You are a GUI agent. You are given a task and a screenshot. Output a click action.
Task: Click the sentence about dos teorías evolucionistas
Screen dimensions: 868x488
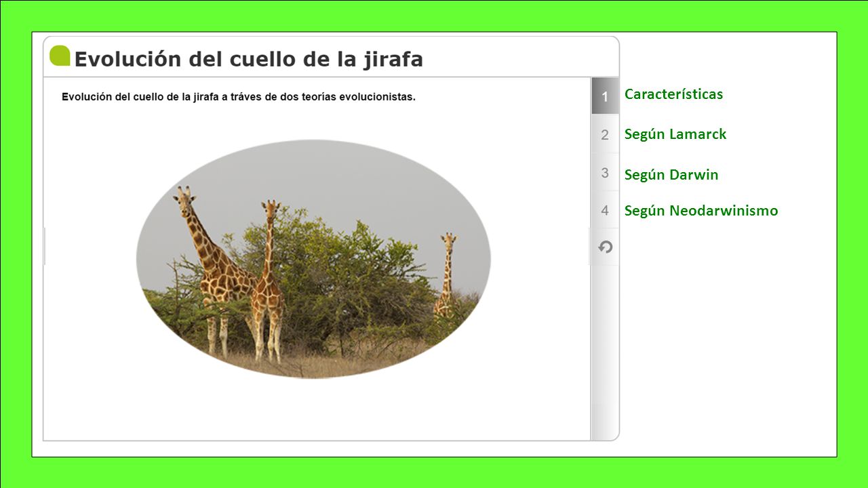[x=239, y=97]
